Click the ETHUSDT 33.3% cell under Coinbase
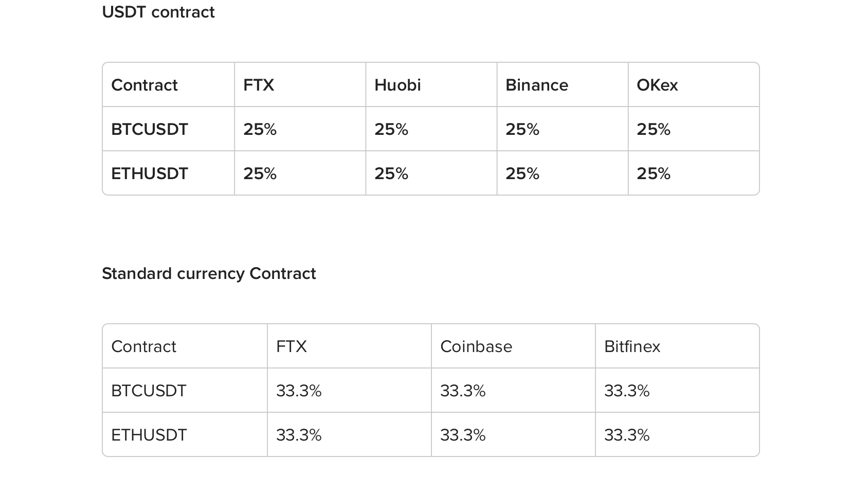 [x=463, y=435]
